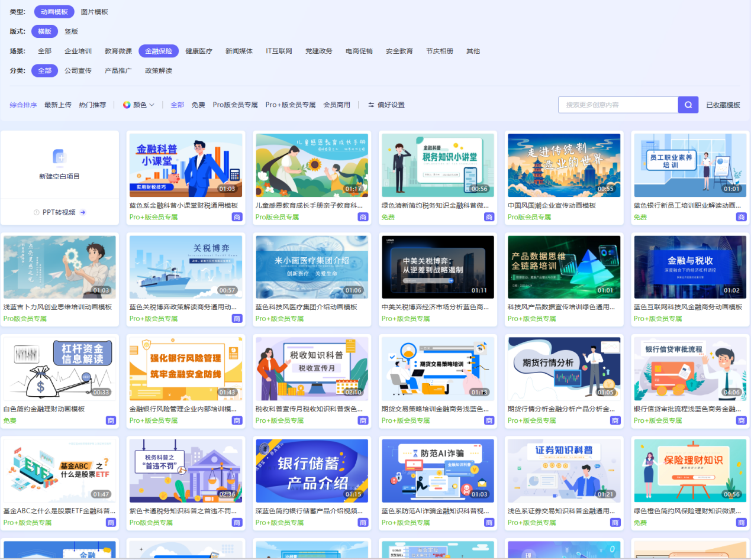Switch to the IT互联网 scene tab

[278, 51]
